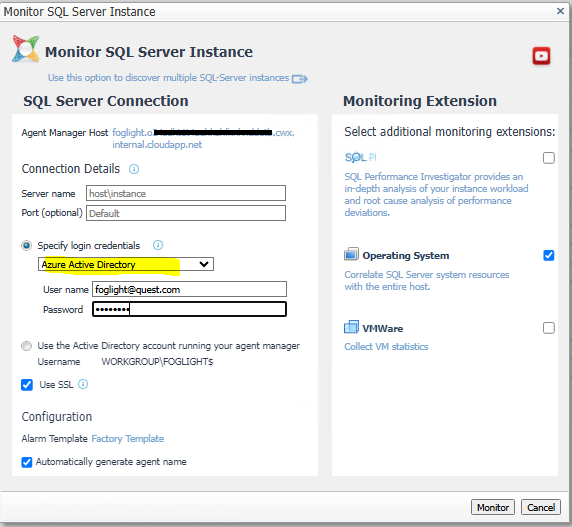Open the Factory Template alarm template link
Screen dimensions: 572x527
[127, 438]
